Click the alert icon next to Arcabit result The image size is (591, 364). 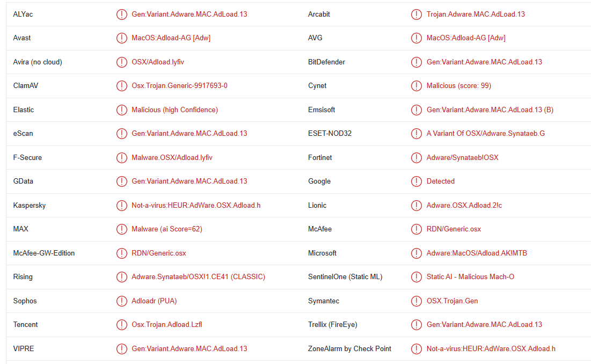417,14
